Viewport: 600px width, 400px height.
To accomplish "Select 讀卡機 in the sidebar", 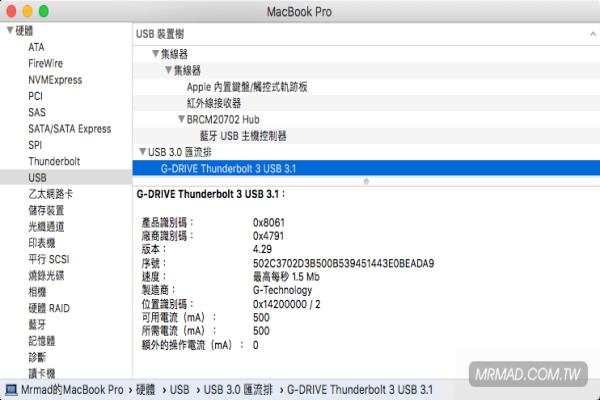I will pyautogui.click(x=42, y=374).
